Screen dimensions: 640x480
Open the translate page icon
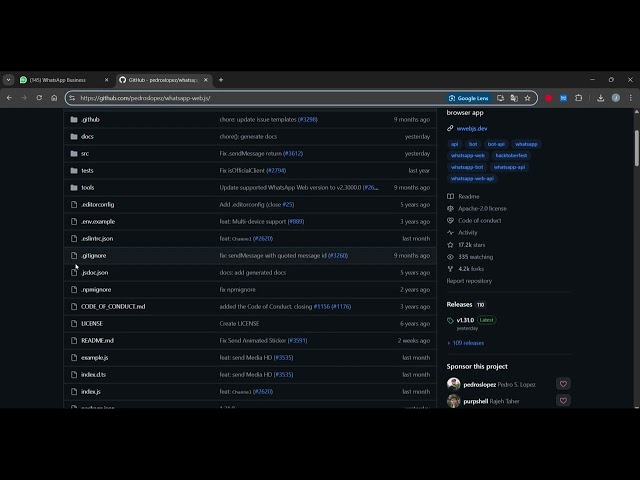(x=514, y=98)
